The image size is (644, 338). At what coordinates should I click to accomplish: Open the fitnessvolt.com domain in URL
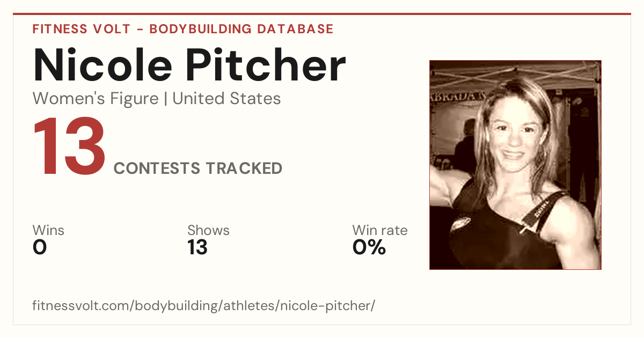(81, 306)
